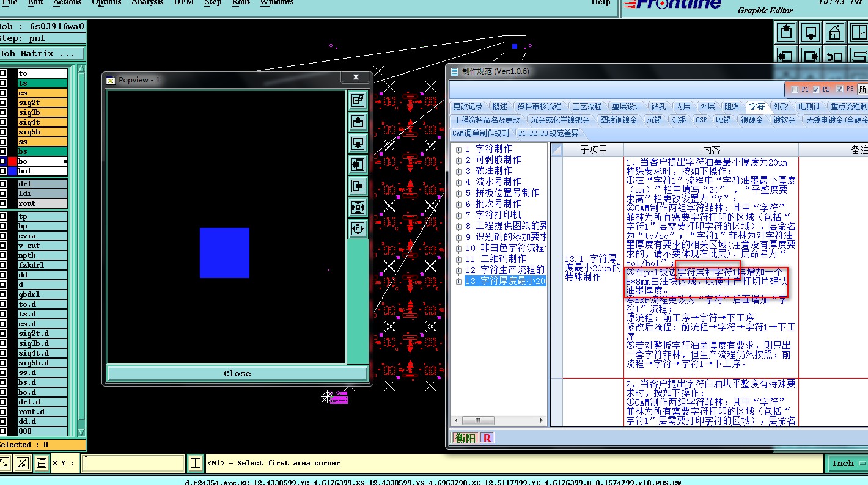
Task: Click the 衡阳 label in 制作规范 status bar
Action: point(466,438)
